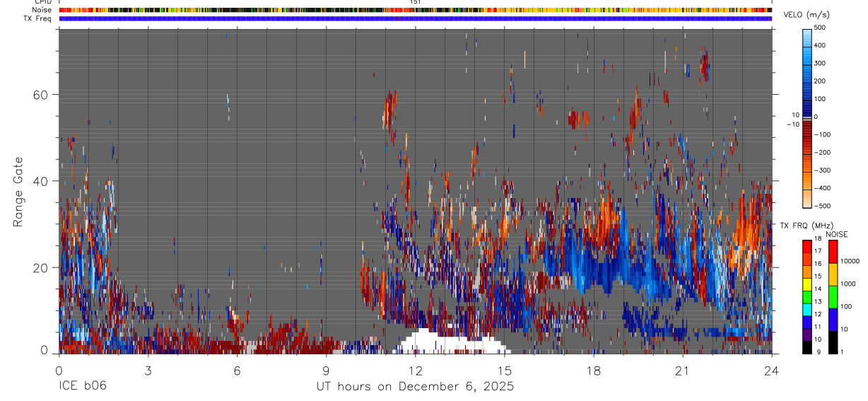The image size is (868, 401).
Task: Select the cyan 12–13 MHz TX frequency swatch
Action: click(x=808, y=310)
